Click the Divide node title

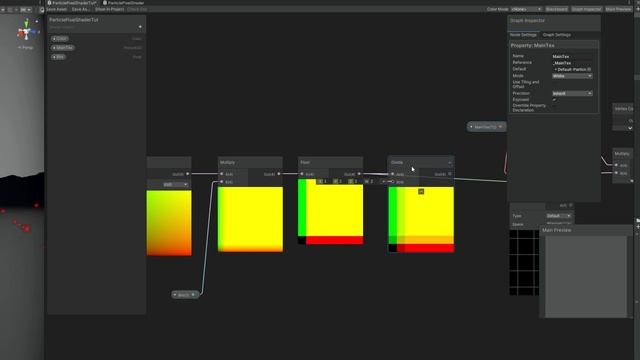(397, 162)
